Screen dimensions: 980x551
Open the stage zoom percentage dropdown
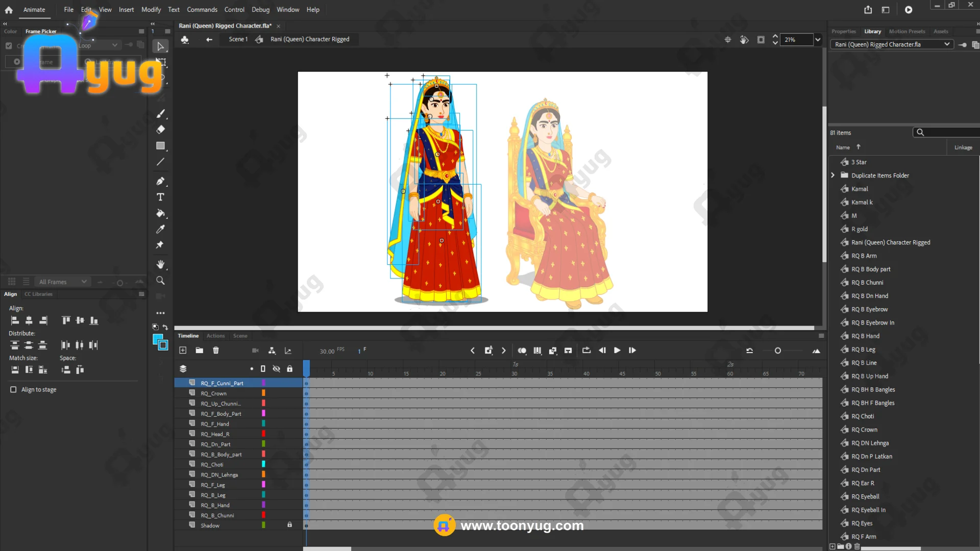pyautogui.click(x=818, y=40)
